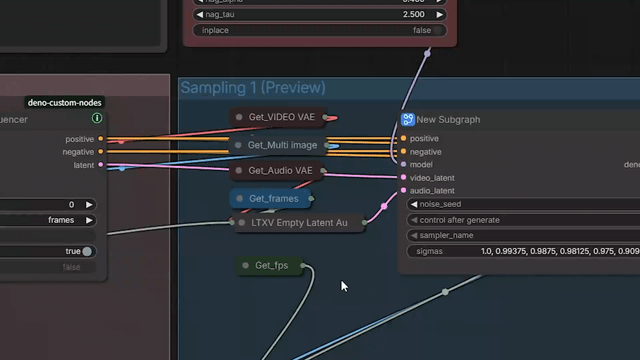This screenshot has height=360, width=640.
Task: Click the Get_VIDEO VAE collapsed-node dot
Action: [239, 117]
